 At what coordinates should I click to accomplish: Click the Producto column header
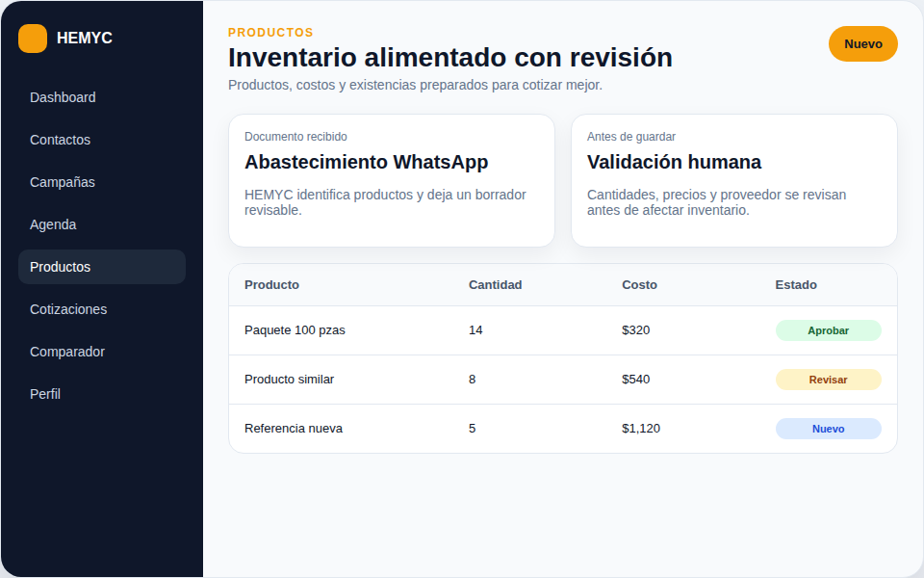[271, 285]
